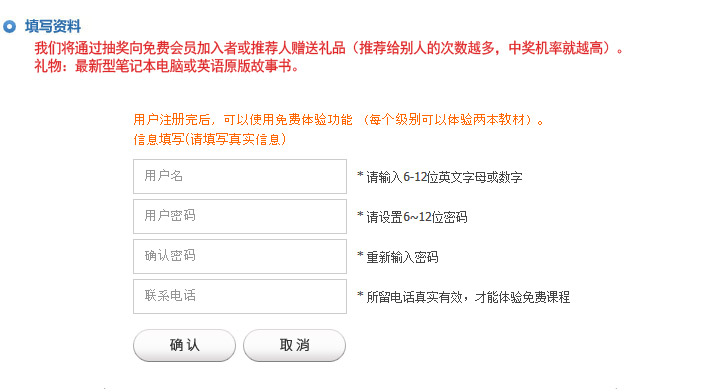Viewport: 717px width, 392px height.
Task: Click the asterisk before the password hint
Action: point(360,215)
